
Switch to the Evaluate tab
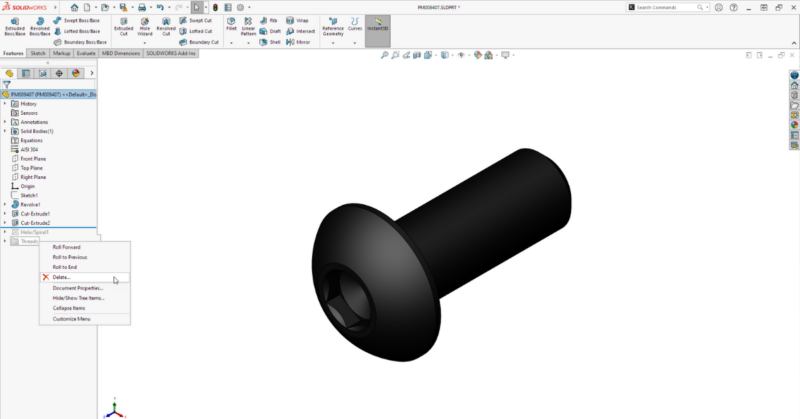tap(86, 53)
